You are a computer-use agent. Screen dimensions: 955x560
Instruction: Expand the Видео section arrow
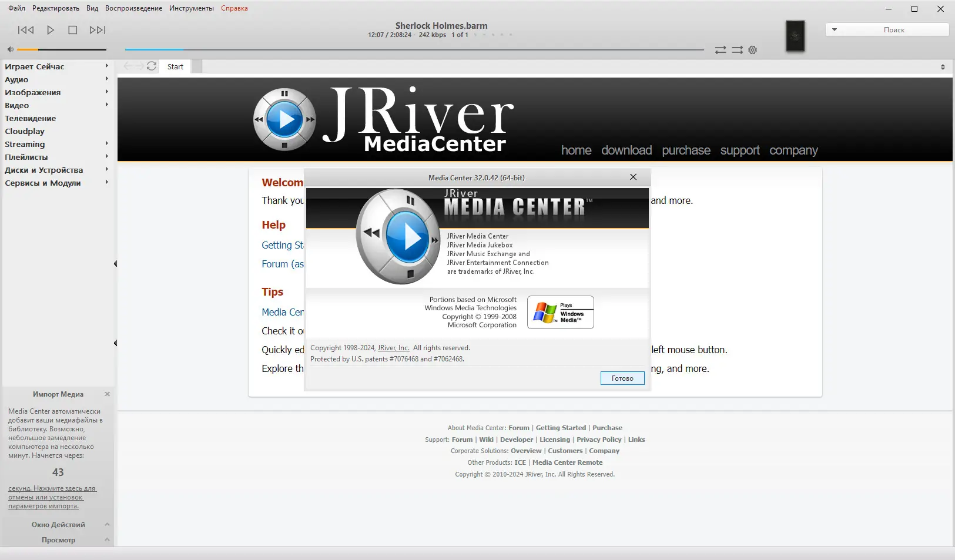tap(107, 105)
